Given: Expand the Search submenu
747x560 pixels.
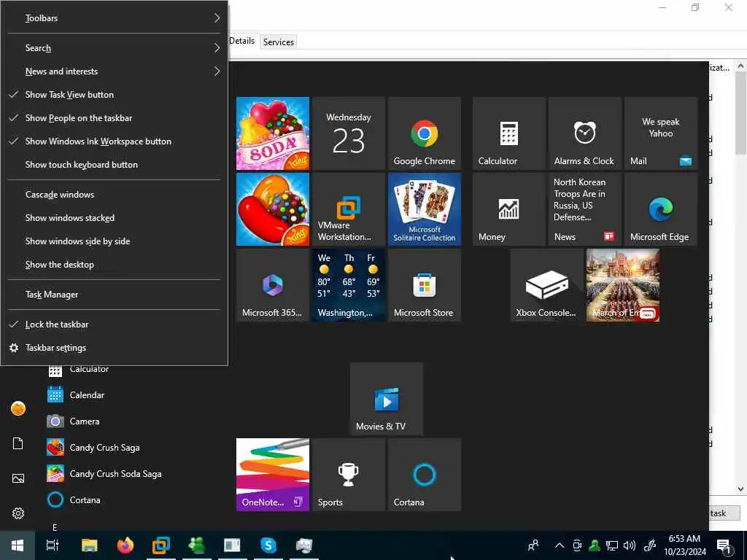Looking at the screenshot, I should click(x=115, y=47).
